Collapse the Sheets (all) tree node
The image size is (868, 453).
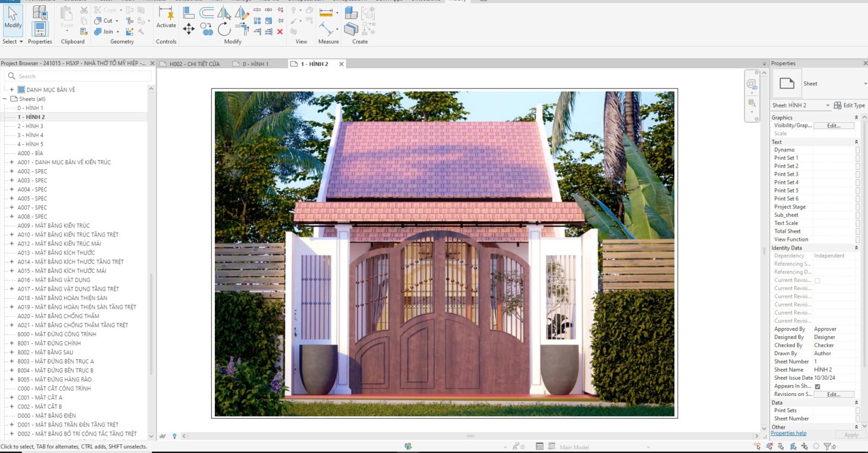tap(5, 99)
